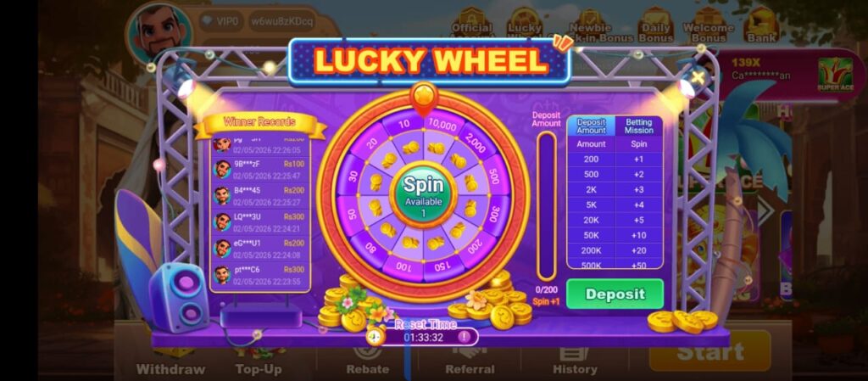Select the LQ***3U winner record row
Image resolution: width=868 pixels, height=381 pixels.
coord(260,222)
